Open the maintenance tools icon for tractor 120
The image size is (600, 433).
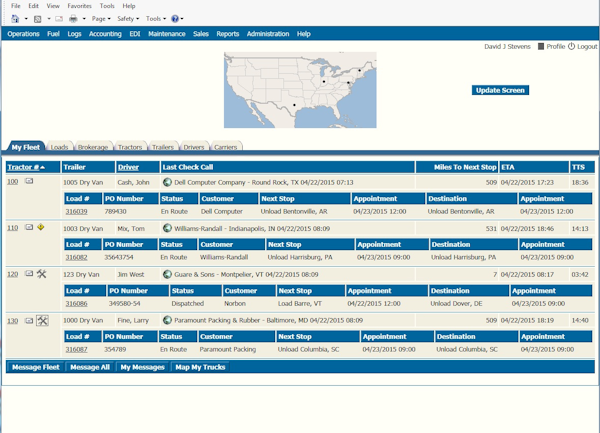(x=42, y=274)
